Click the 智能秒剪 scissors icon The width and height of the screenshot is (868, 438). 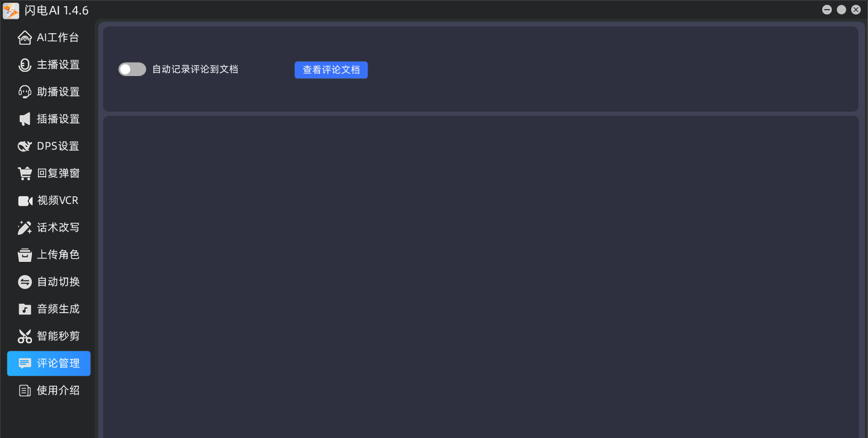pos(25,337)
